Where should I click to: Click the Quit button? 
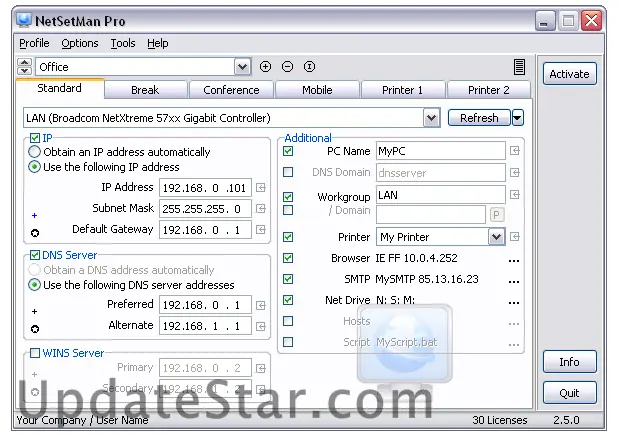569,393
